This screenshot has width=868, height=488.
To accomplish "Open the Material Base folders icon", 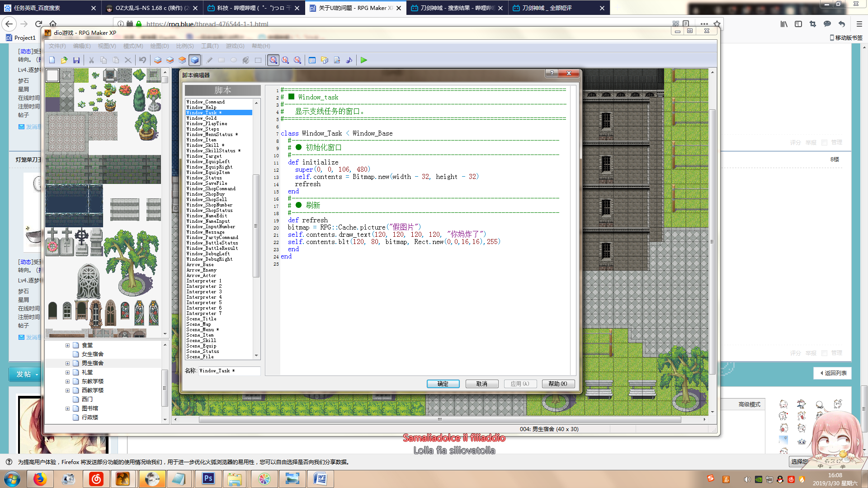I will pos(325,60).
